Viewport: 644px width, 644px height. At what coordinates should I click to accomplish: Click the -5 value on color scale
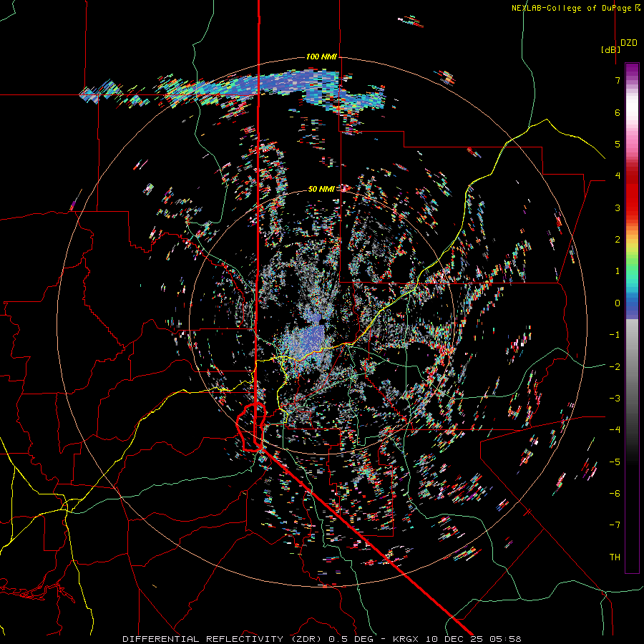point(615,462)
